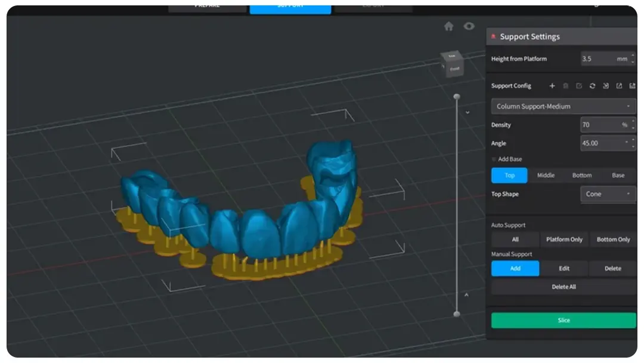
Task: Click the Slice button
Action: (563, 320)
